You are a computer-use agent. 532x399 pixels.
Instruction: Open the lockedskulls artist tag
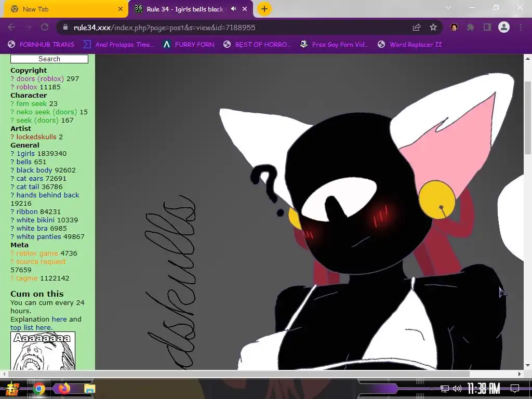point(36,137)
